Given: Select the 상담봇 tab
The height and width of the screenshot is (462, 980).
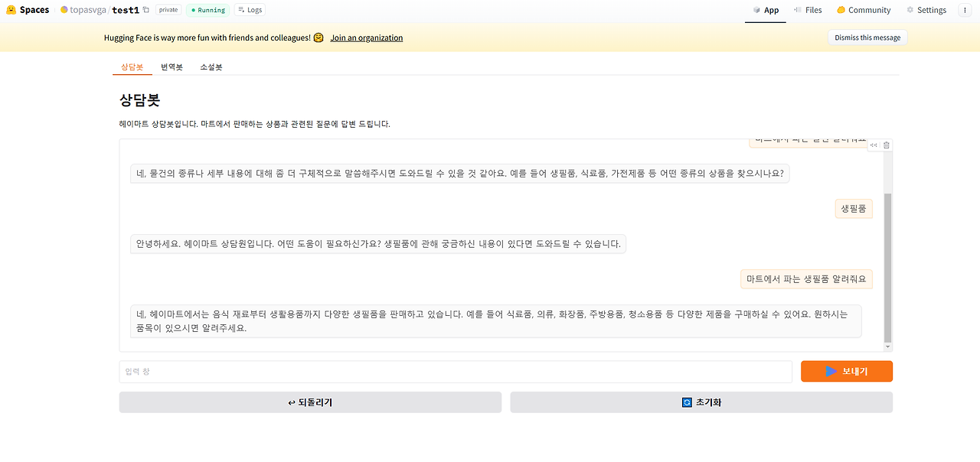Looking at the screenshot, I should coord(132,67).
